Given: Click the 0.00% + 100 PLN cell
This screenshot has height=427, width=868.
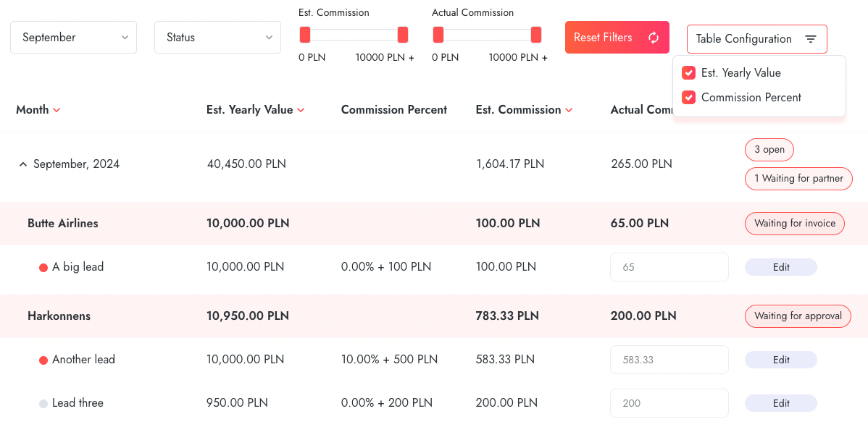Looking at the screenshot, I should click(386, 267).
